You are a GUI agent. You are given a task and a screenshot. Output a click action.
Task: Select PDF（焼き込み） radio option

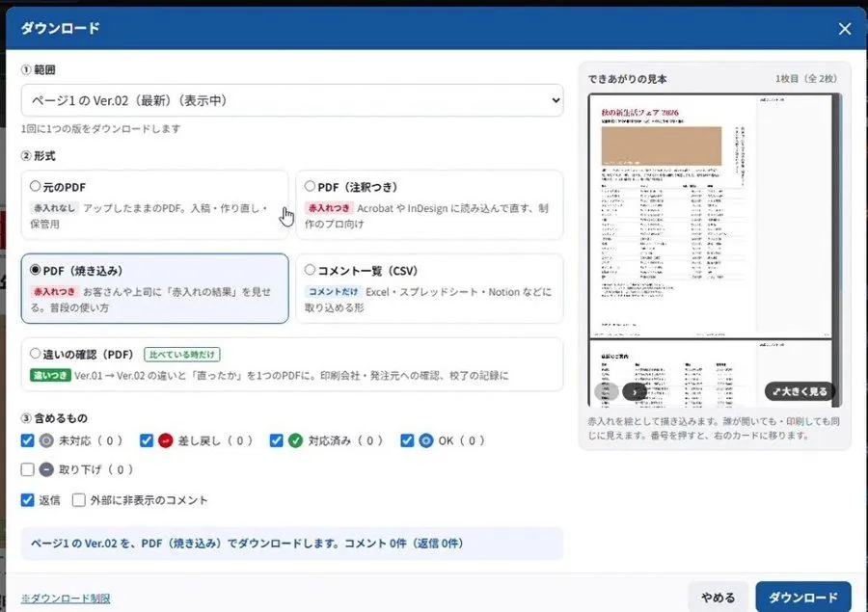(36, 270)
